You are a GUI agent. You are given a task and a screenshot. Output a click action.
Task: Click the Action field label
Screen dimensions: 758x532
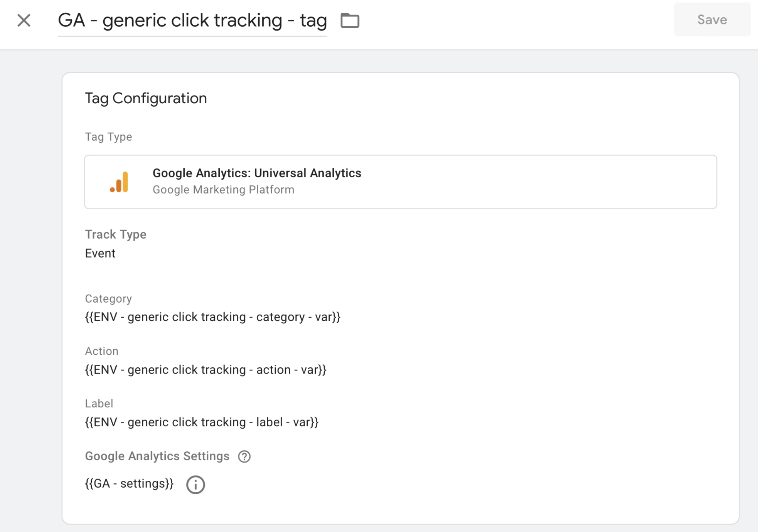pyautogui.click(x=101, y=351)
